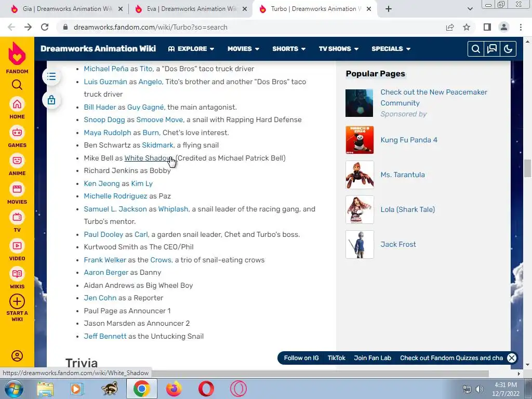Launch Opera from the taskbar
The height and width of the screenshot is (399, 532).
tap(206, 389)
